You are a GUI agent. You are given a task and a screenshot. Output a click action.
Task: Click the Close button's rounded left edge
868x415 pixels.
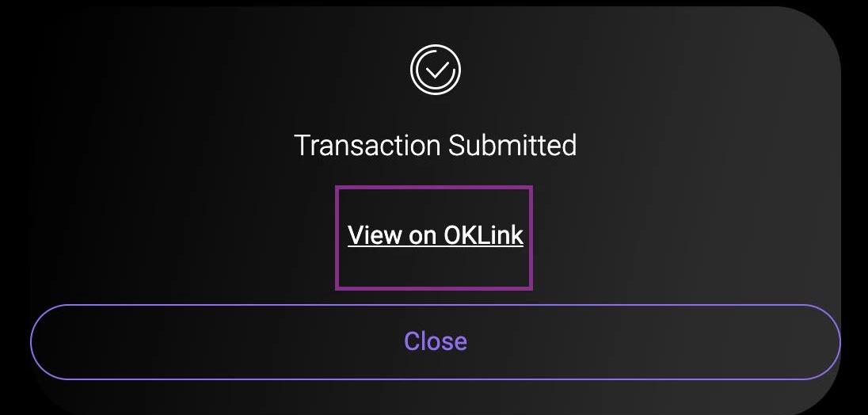[x=50, y=342]
